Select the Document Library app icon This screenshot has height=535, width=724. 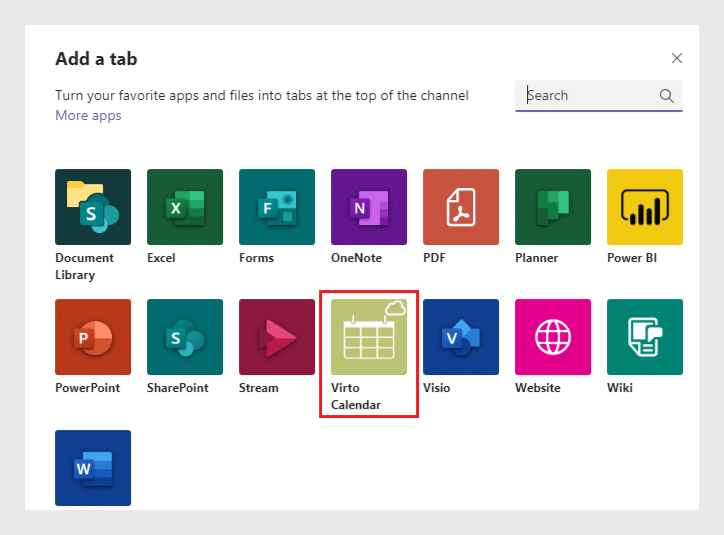point(93,207)
